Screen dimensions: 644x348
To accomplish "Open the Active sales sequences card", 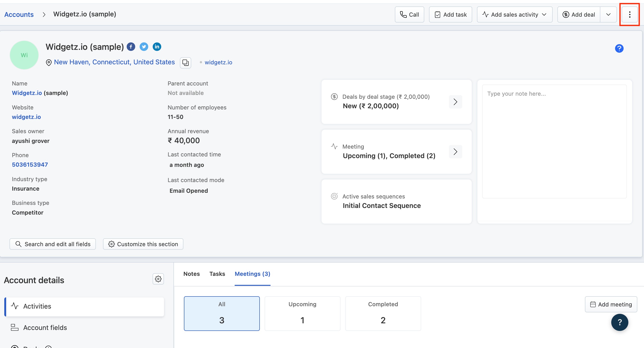I will pos(397,201).
